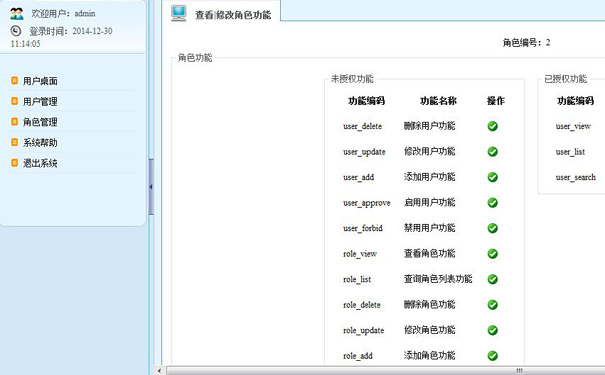605x375 pixels.
Task: Click the 角色编号: 2 label
Action: (x=526, y=42)
